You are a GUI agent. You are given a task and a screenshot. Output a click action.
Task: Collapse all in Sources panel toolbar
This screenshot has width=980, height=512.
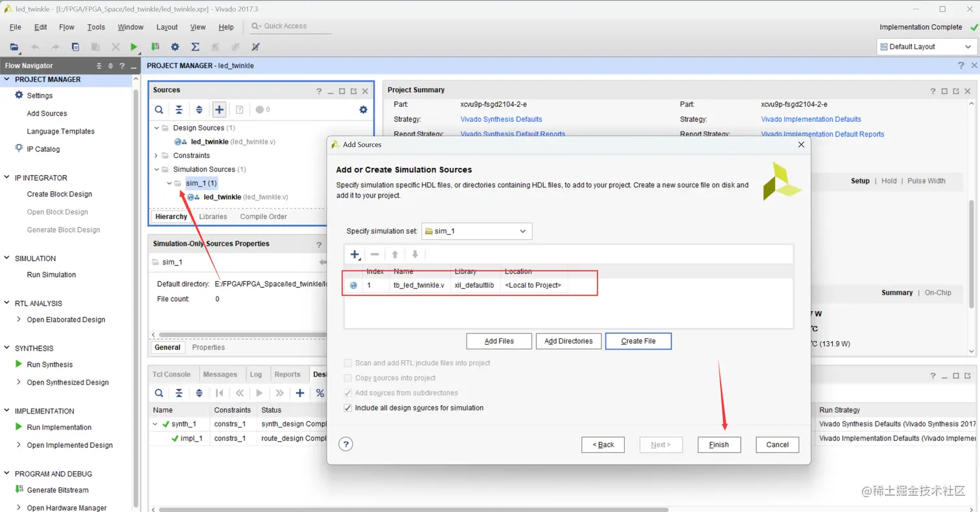click(179, 110)
